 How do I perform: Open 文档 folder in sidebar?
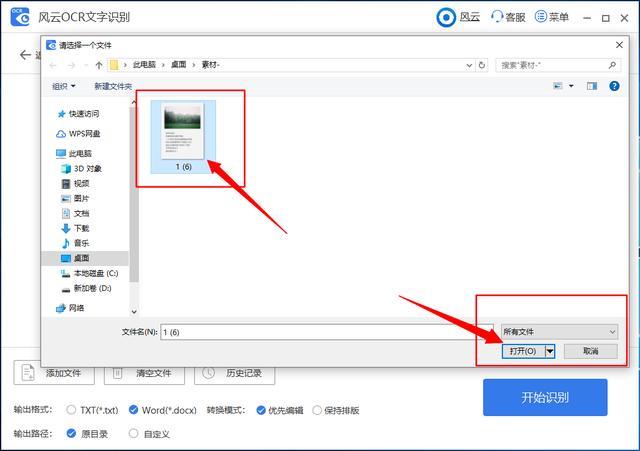click(x=76, y=213)
